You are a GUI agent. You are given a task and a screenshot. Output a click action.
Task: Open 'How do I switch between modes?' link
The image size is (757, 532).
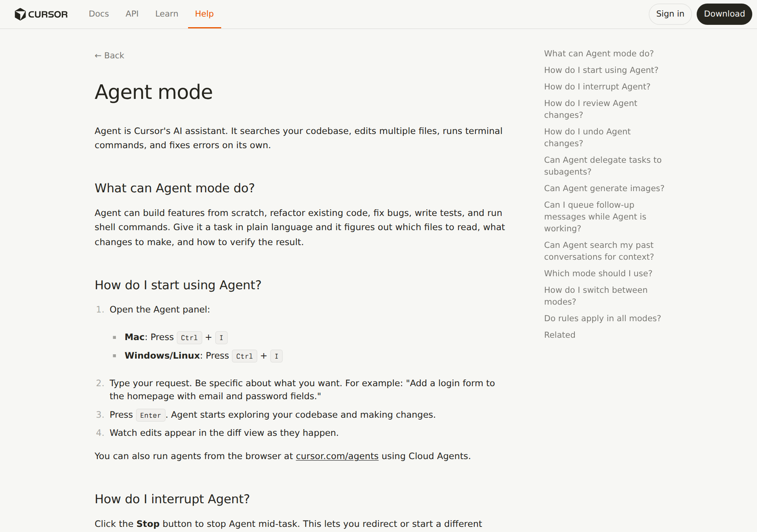pos(596,296)
